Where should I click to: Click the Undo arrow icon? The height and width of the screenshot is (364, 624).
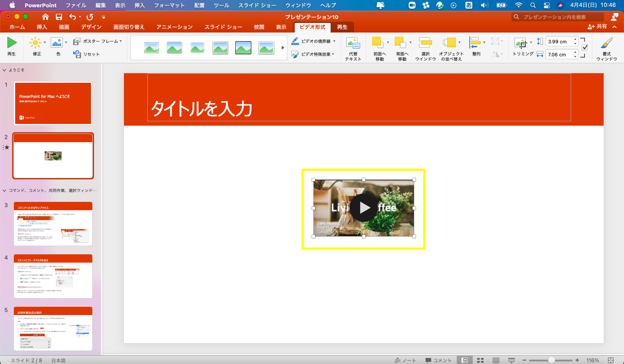72,17
